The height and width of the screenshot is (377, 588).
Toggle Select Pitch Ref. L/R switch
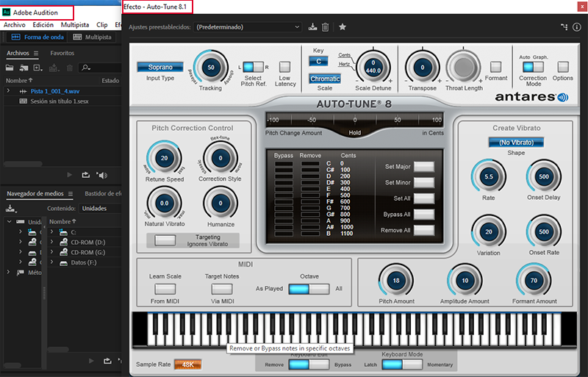253,67
